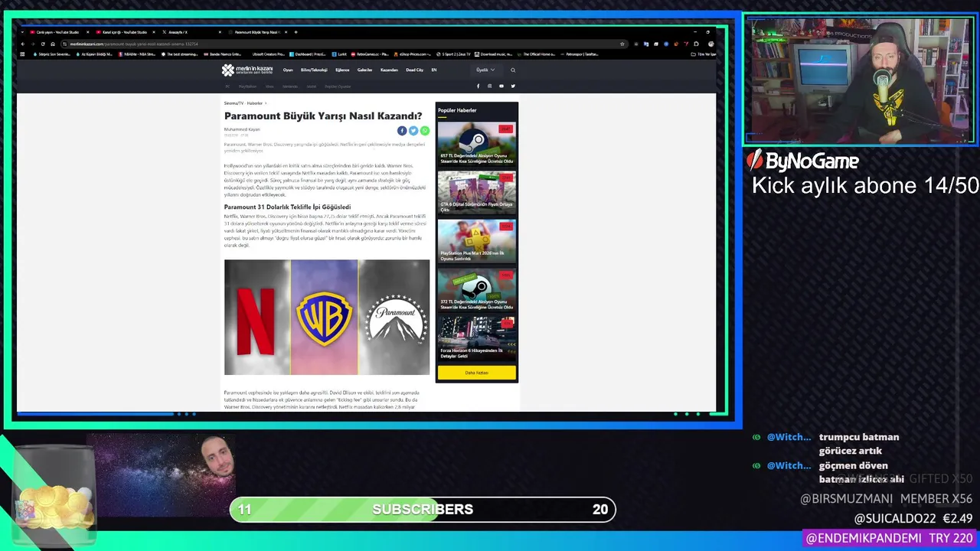Open the Dead City menu item

coord(415,70)
